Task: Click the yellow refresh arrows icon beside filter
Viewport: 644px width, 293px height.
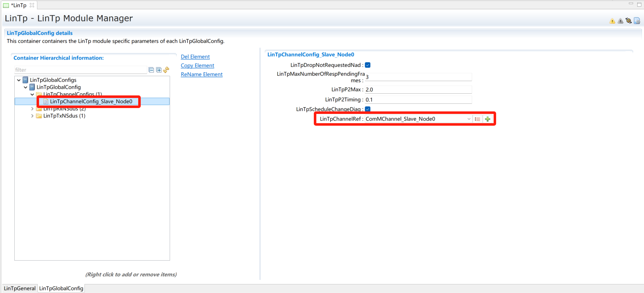Action: click(166, 70)
